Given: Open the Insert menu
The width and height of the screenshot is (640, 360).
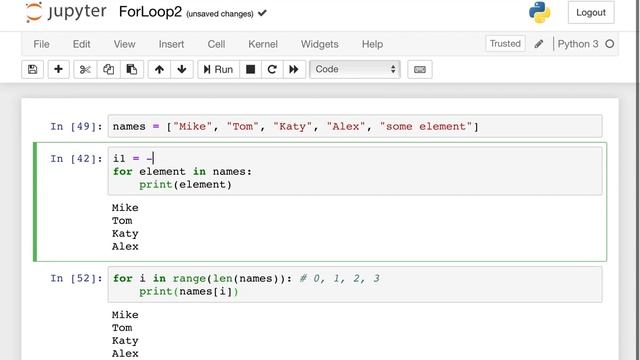Looking at the screenshot, I should click(x=171, y=44).
